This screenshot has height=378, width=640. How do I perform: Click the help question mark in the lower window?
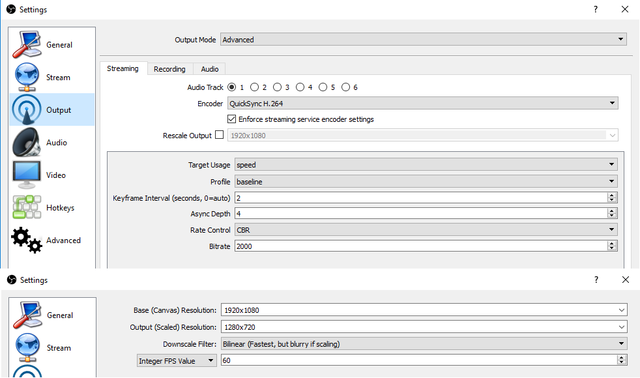click(x=596, y=280)
